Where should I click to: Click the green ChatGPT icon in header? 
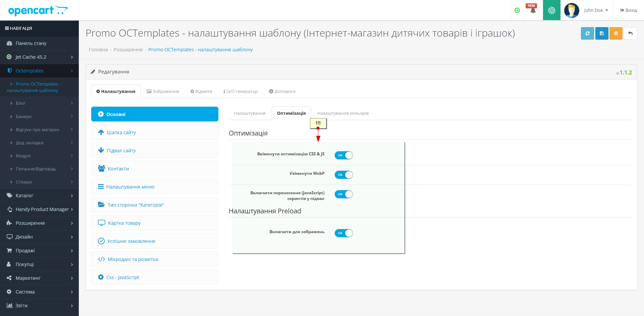[552, 10]
